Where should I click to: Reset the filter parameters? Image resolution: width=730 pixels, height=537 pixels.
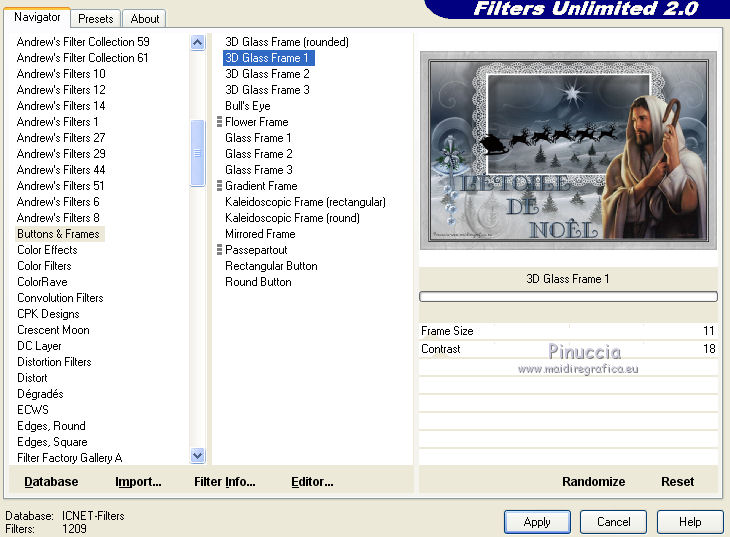(677, 482)
